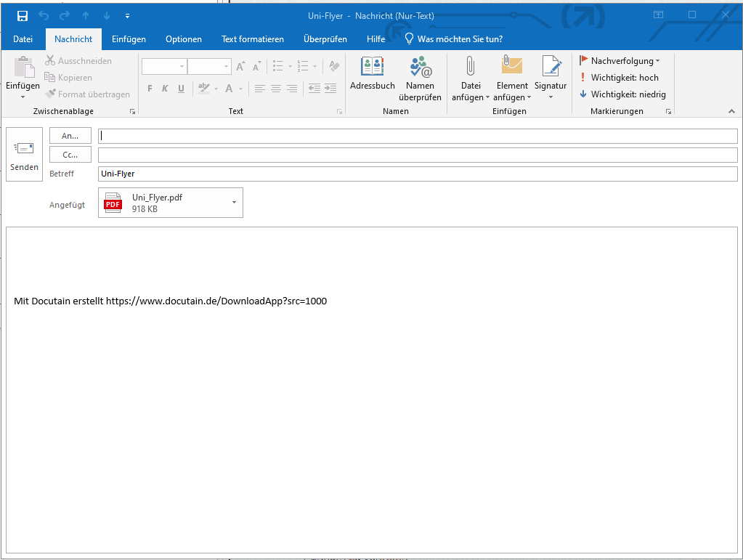Set Wichtigkeit: niedrig for this message
The width and height of the screenshot is (743, 560).
(622, 94)
